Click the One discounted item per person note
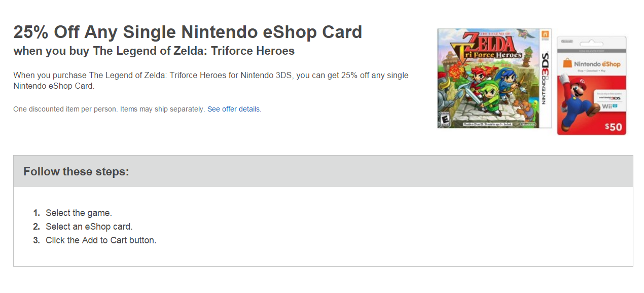644x293 pixels. (109, 109)
